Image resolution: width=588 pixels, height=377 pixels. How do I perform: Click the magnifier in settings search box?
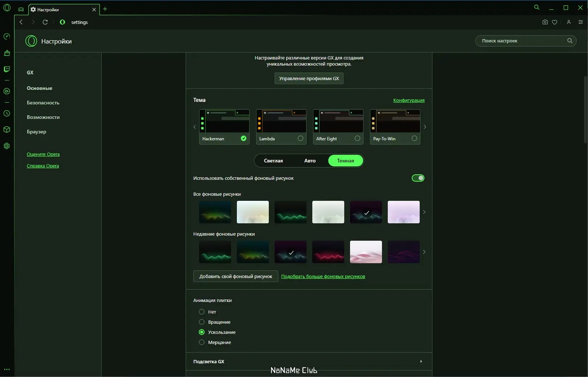pos(570,41)
